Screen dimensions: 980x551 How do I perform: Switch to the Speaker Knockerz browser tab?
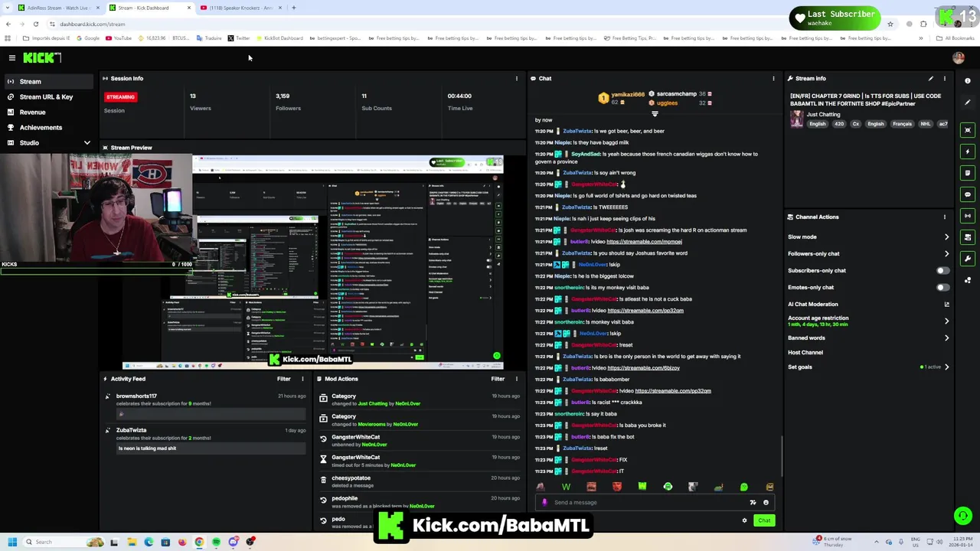[x=241, y=8]
